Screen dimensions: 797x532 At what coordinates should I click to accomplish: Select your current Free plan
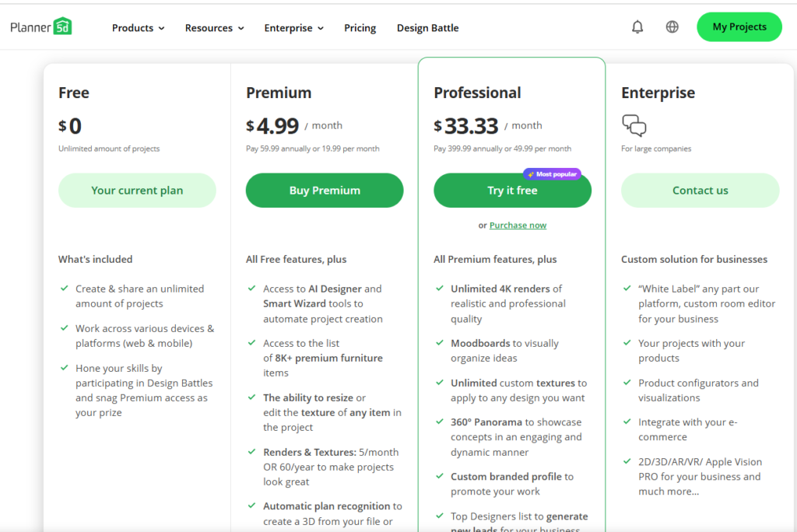click(x=137, y=191)
